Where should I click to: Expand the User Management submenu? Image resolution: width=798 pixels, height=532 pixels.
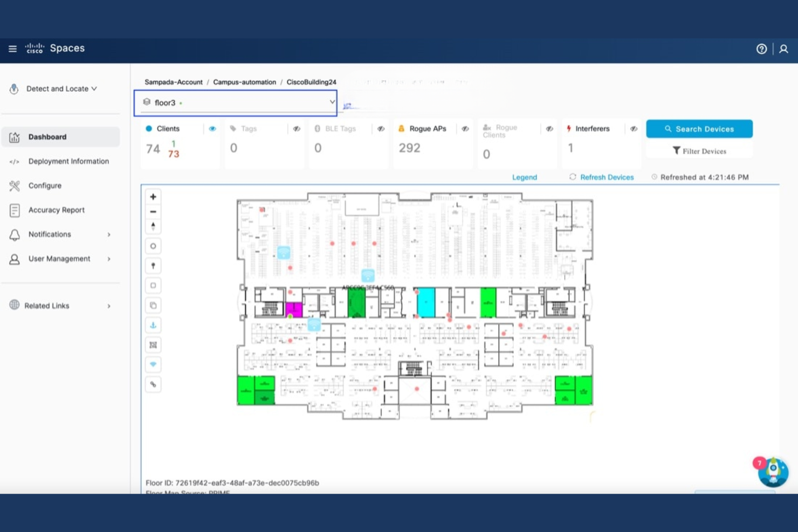[109, 259]
